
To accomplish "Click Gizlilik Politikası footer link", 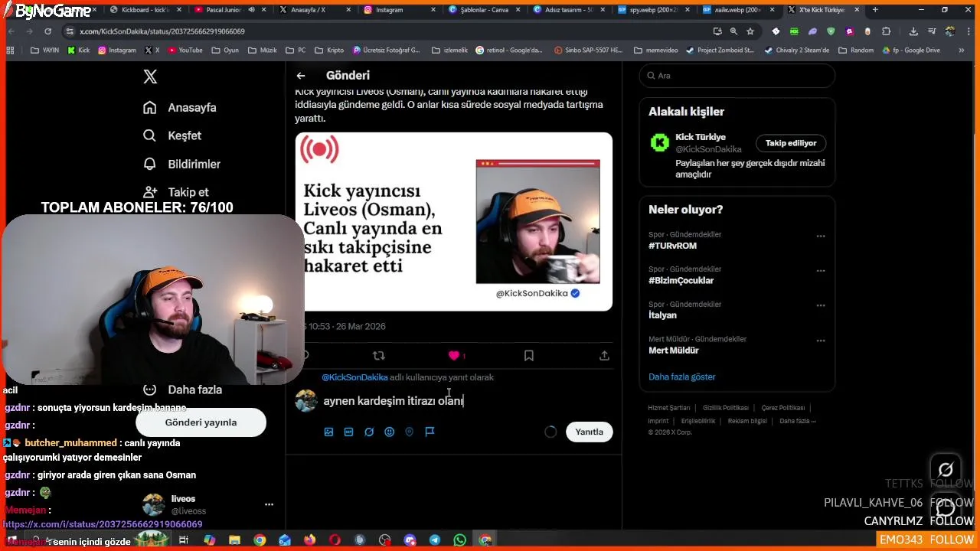I will click(x=726, y=408).
